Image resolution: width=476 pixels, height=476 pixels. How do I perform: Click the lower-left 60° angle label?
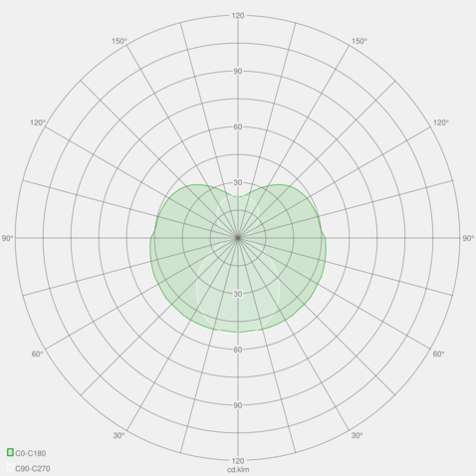[38, 355]
